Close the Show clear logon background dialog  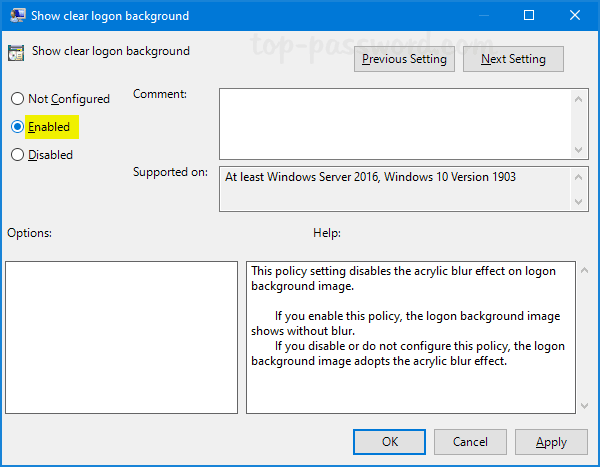pos(574,16)
